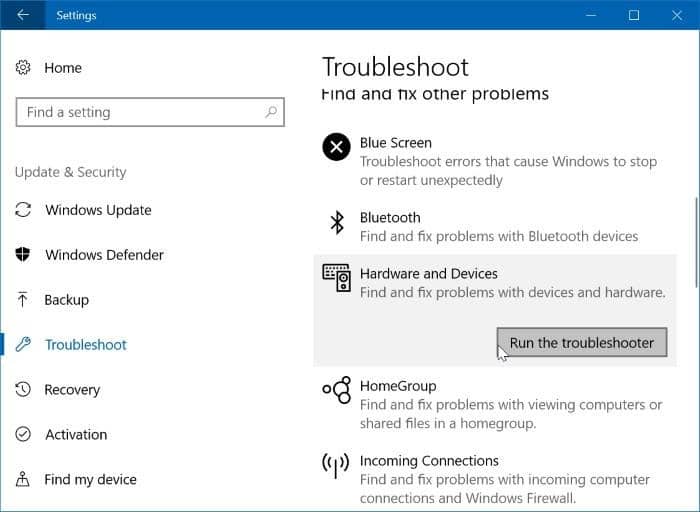Image resolution: width=700 pixels, height=512 pixels.
Task: Select the Windows Defender shield icon
Action: [x=23, y=254]
